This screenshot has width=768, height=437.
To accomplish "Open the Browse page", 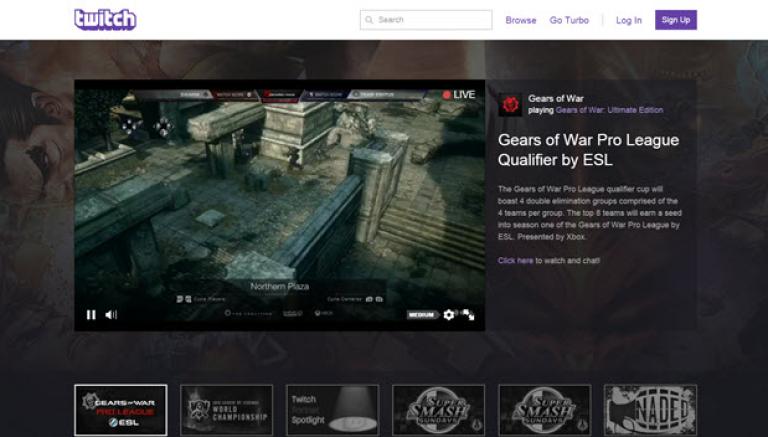I will pos(521,20).
